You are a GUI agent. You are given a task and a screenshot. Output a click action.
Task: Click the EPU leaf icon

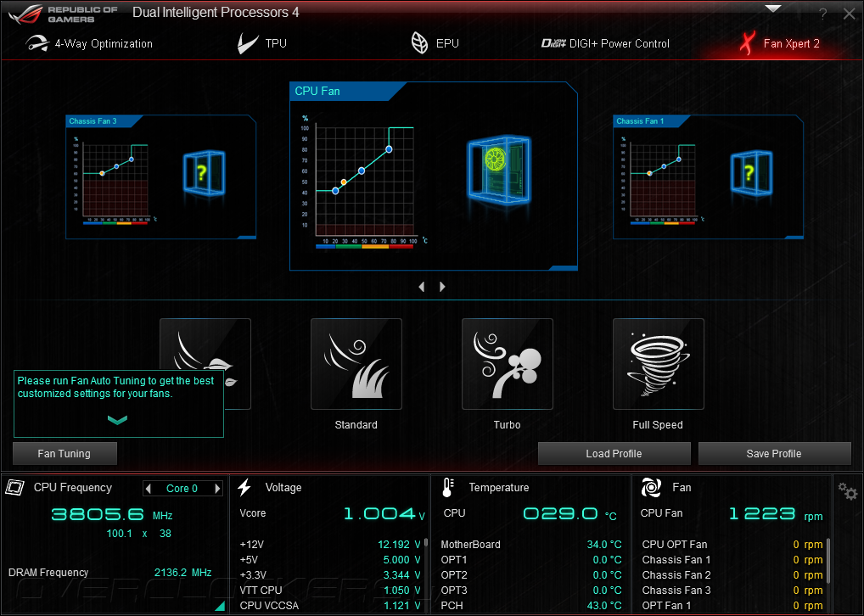click(x=420, y=43)
